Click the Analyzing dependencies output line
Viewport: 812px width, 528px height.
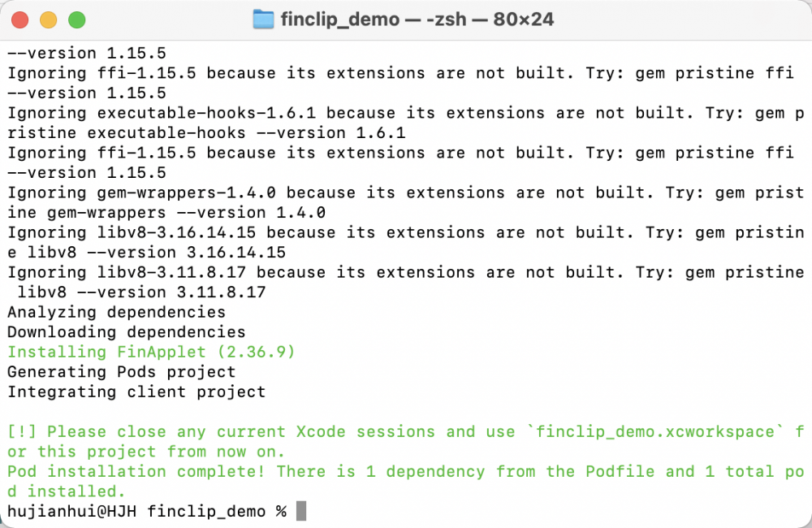[x=116, y=312]
